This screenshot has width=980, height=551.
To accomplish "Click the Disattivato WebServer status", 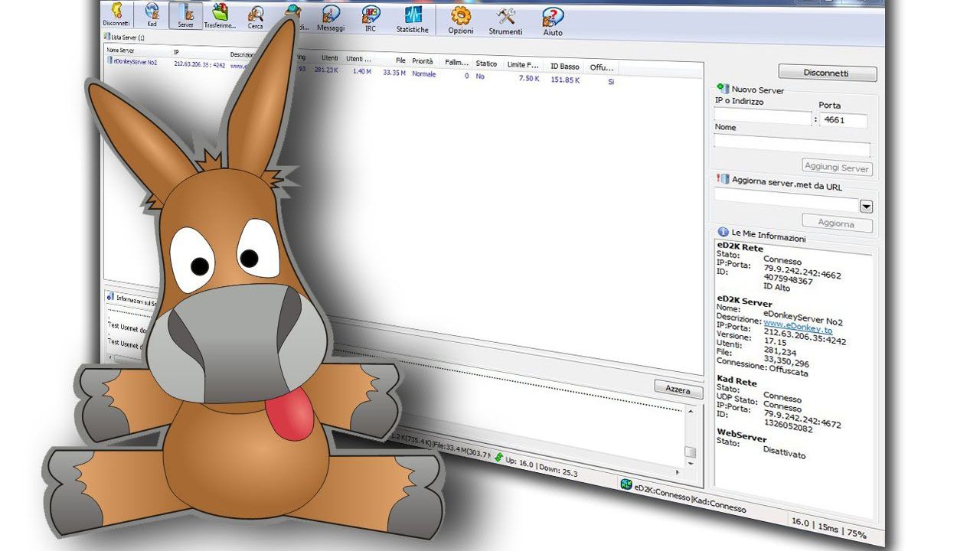I will [x=784, y=452].
